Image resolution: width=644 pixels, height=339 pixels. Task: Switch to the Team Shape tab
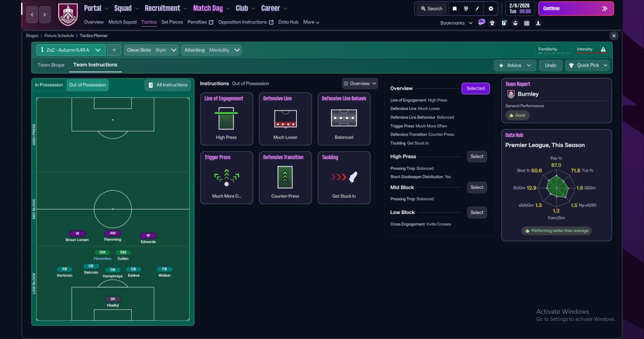[x=51, y=65]
